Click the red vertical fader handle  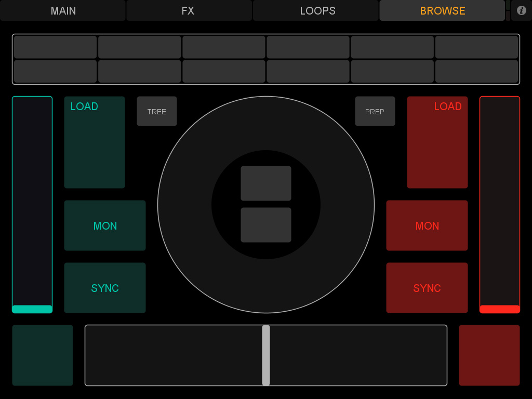[x=500, y=309]
